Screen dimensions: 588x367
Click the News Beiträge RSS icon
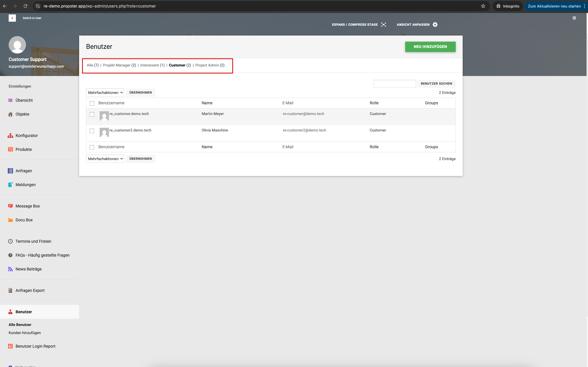pyautogui.click(x=10, y=269)
